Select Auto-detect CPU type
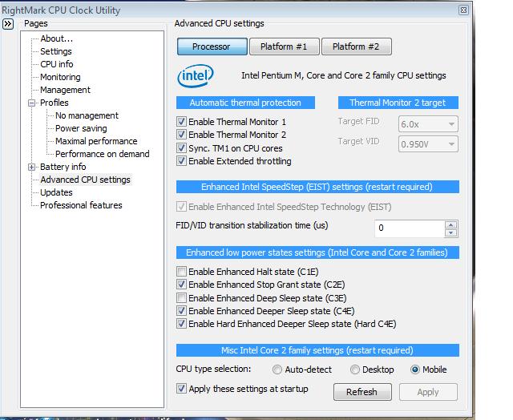The height and width of the screenshot is (420, 513). tap(277, 370)
